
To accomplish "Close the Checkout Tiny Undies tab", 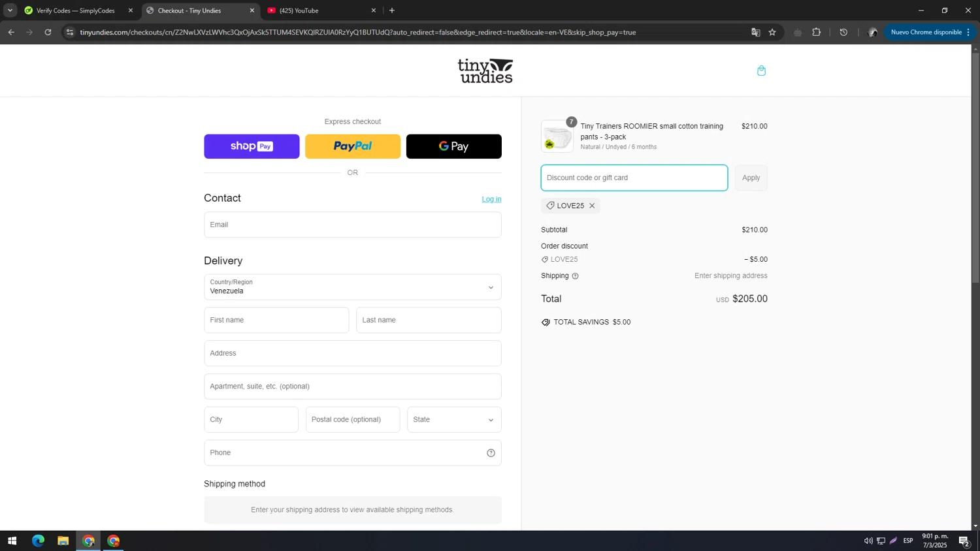I will click(252, 10).
